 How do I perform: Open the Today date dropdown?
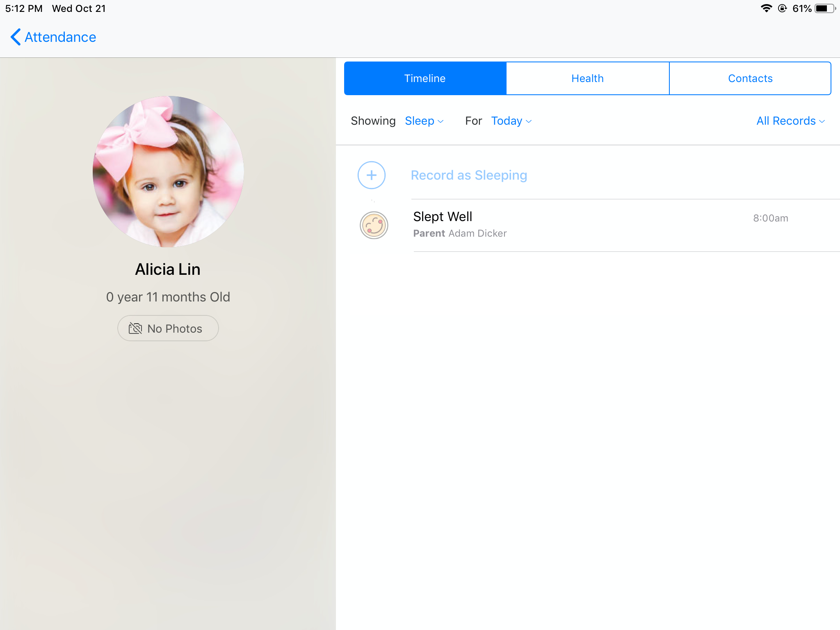pyautogui.click(x=510, y=121)
